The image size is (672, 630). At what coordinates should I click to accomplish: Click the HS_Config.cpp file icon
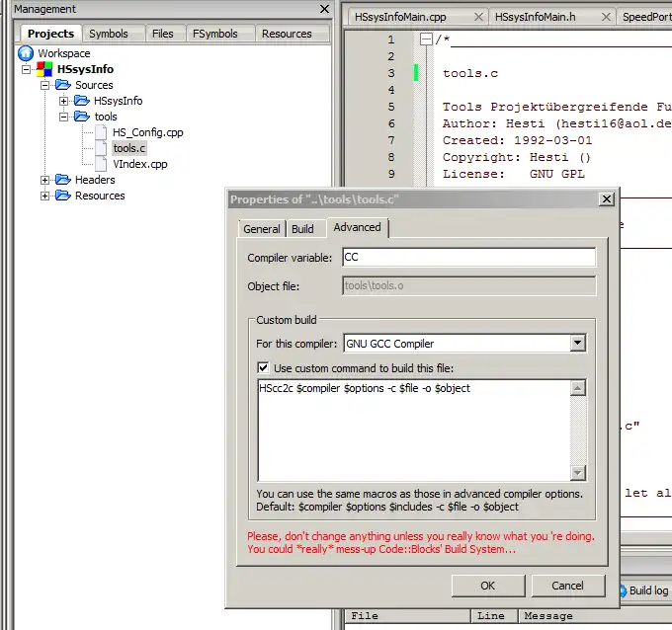[x=101, y=132]
